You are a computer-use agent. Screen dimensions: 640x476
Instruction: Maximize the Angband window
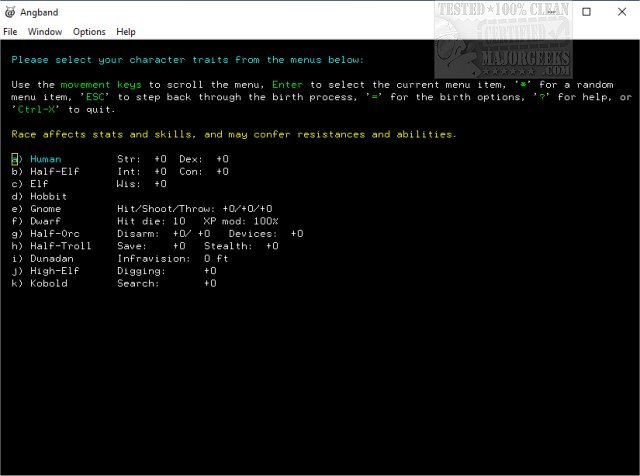pos(586,12)
